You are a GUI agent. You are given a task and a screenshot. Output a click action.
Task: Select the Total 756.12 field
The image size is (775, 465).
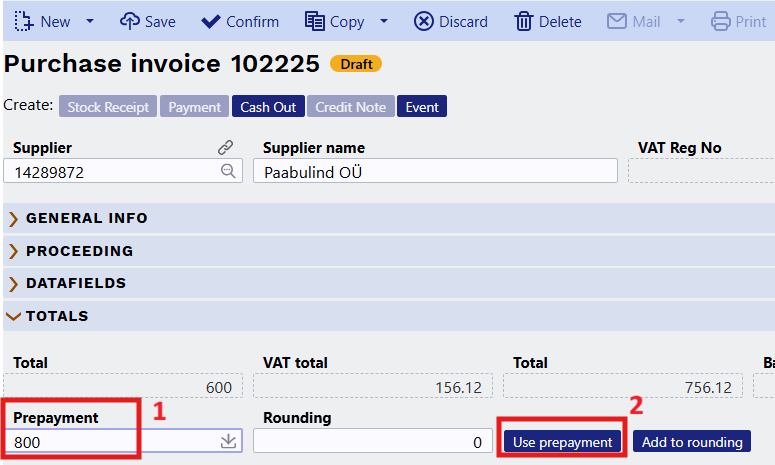623,386
